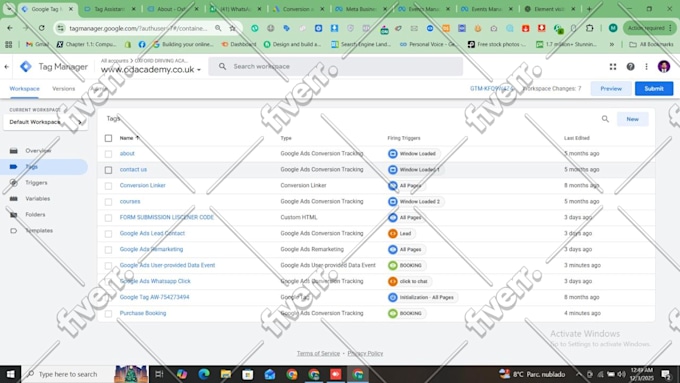
Task: Open the Privacy Policy link
Action: tap(365, 353)
